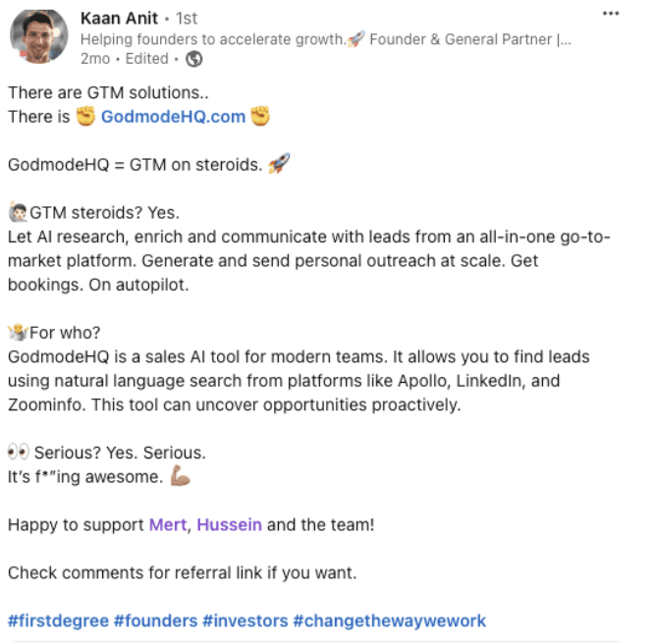Open the #firstdegree hashtag
This screenshot has width=654, height=644.
point(56,620)
